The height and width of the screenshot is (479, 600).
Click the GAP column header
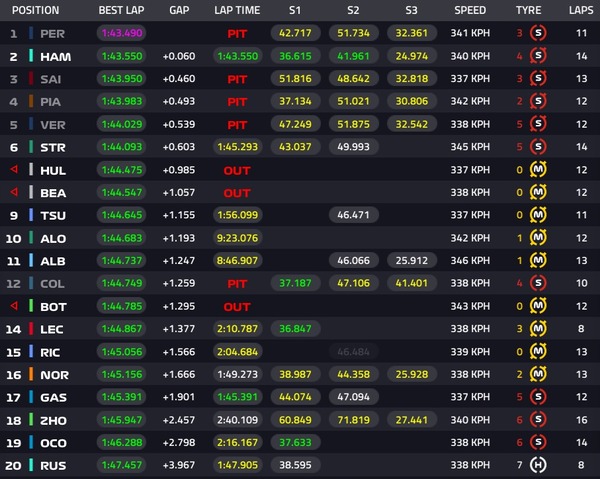point(179,10)
